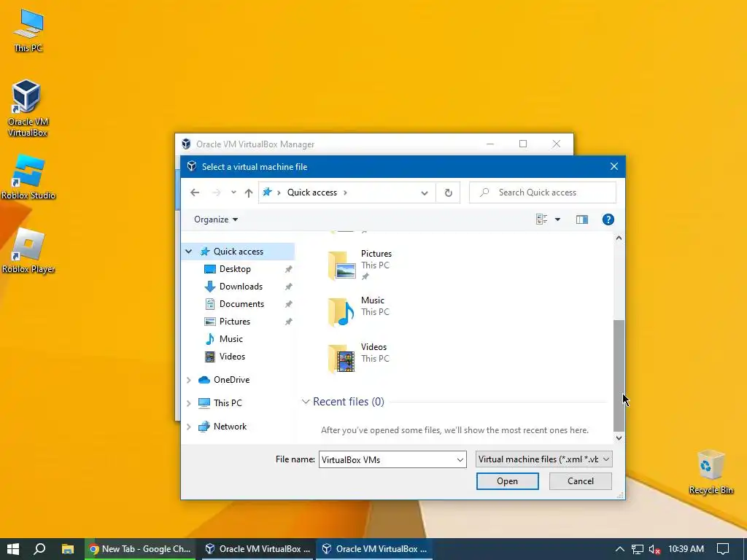
Task: Open the muted volume tray icon
Action: (x=654, y=549)
